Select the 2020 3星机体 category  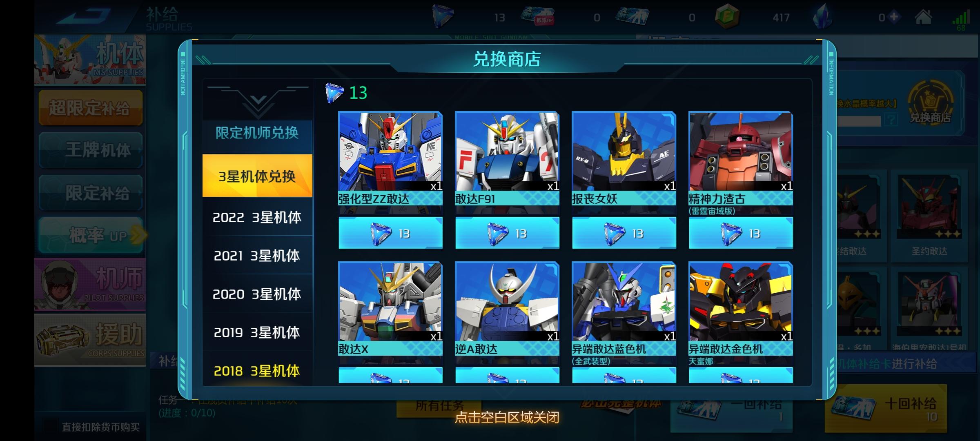[257, 294]
